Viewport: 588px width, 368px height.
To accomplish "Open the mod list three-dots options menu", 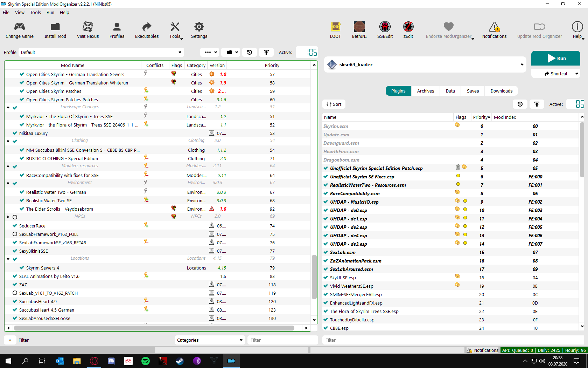I will pyautogui.click(x=210, y=52).
